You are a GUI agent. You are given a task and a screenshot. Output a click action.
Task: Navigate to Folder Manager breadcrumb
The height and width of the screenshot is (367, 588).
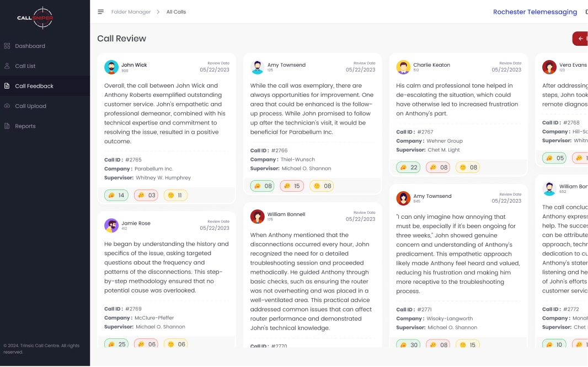coord(131,12)
